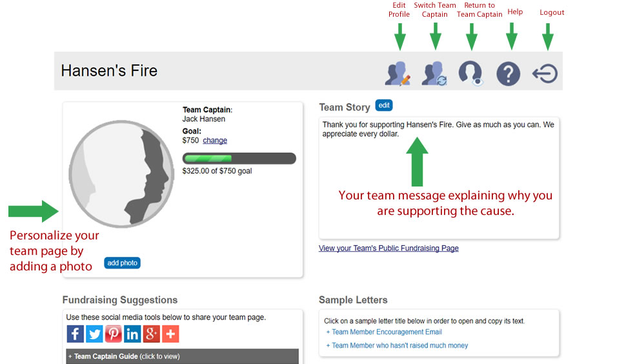Image resolution: width=626 pixels, height=364 pixels.
Task: Expand Team Member Encouragement Email letter
Action: tap(384, 332)
